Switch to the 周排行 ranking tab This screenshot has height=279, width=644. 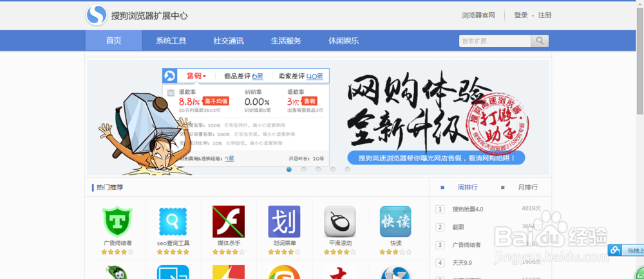pos(468,187)
